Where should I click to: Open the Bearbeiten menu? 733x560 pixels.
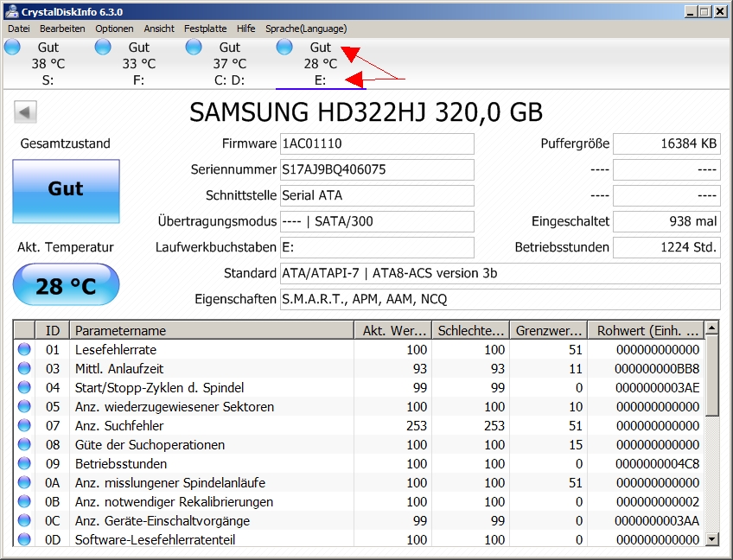point(62,29)
